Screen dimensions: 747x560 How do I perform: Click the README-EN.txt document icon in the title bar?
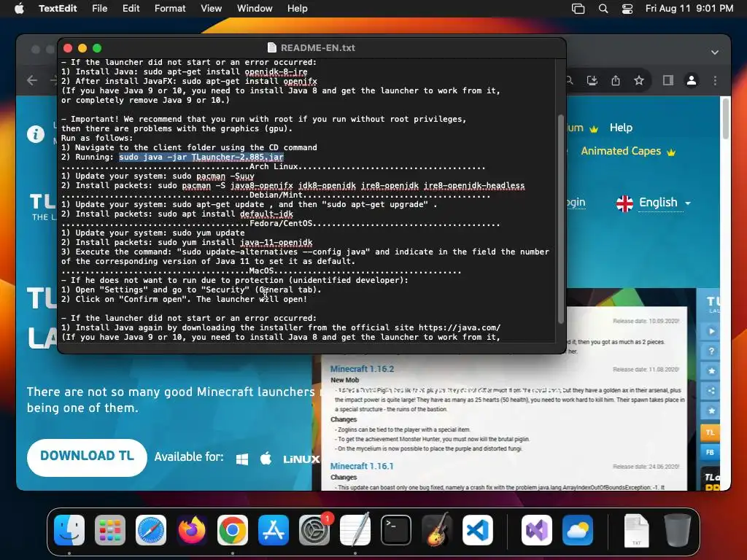tap(272, 47)
